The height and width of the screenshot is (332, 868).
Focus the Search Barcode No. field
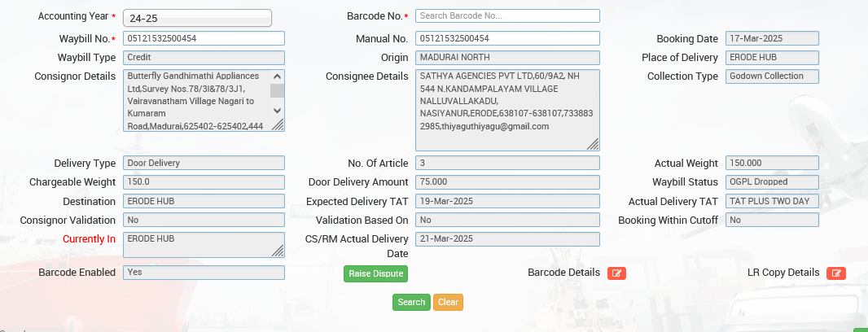coord(507,16)
